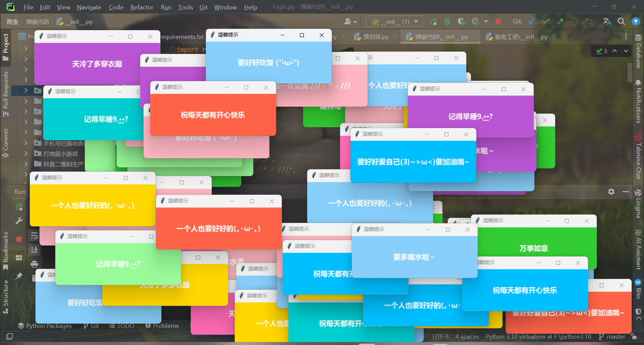Click the Git push green arrow
The height and width of the screenshot is (345, 644).
click(x=560, y=21)
